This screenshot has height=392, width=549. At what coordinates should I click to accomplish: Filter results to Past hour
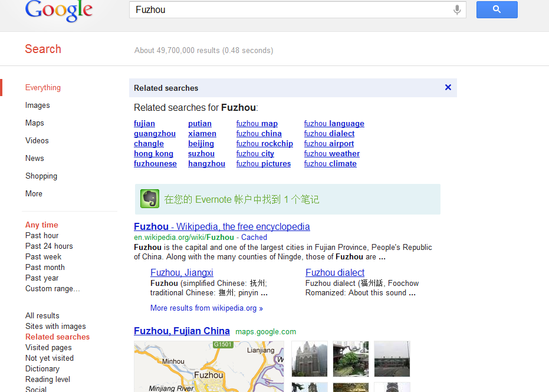(x=42, y=236)
